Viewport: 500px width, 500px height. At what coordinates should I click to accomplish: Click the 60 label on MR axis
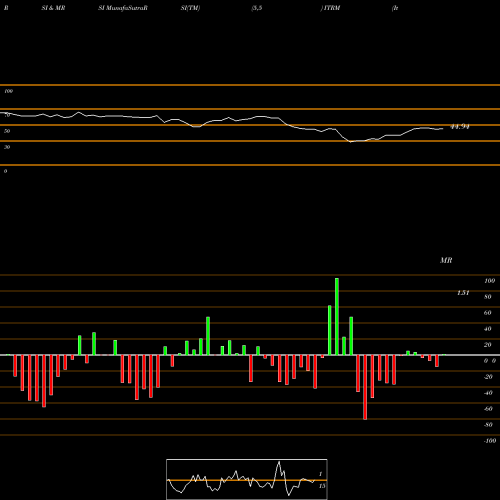pyautogui.click(x=488, y=313)
